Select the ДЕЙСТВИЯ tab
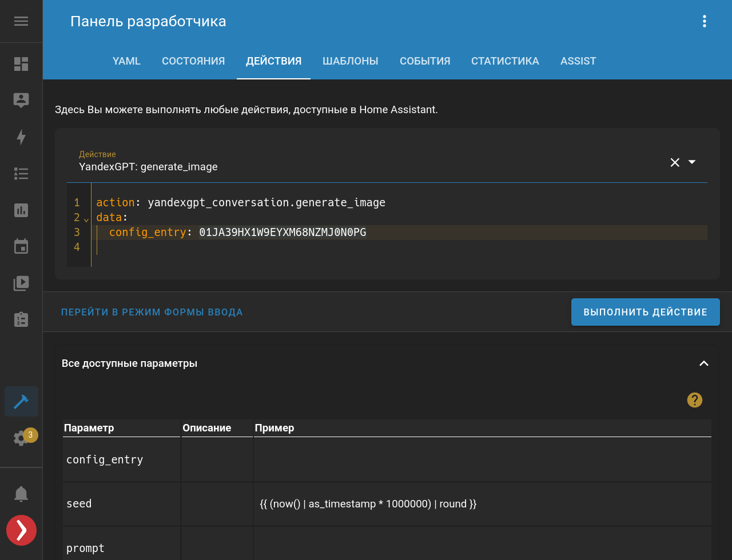This screenshot has width=732, height=560. (273, 61)
